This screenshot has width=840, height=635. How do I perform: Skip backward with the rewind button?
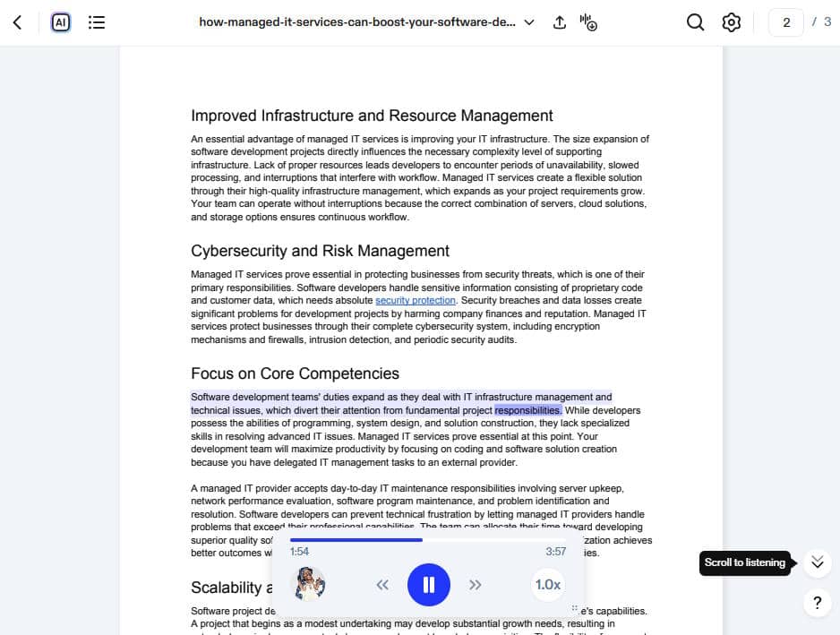382,585
